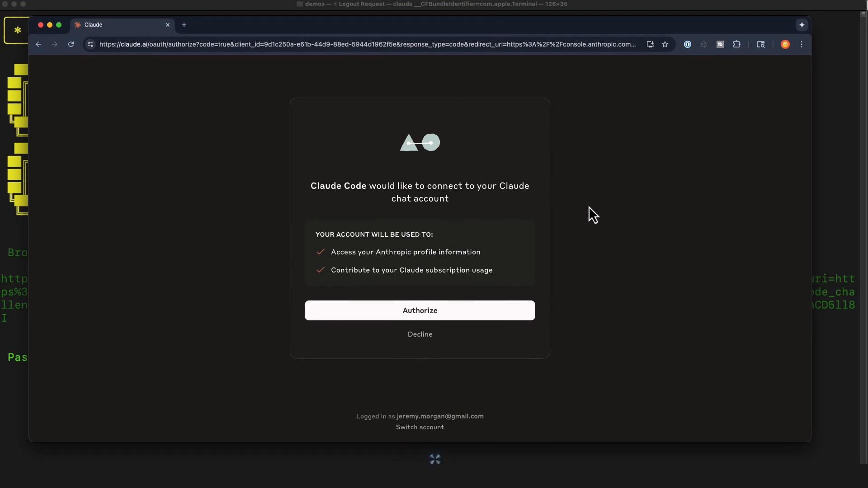
Task: Click 'Access your Anthropic profile information' text
Action: coord(406,252)
